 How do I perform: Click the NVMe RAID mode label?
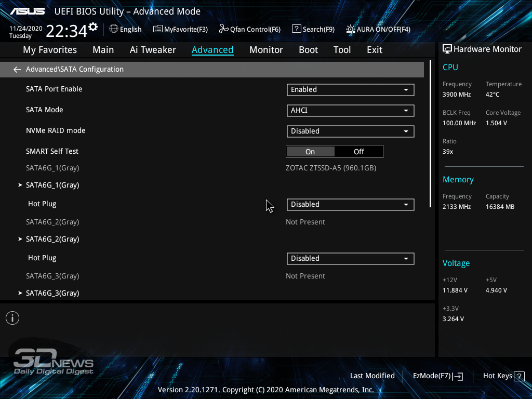(56, 130)
